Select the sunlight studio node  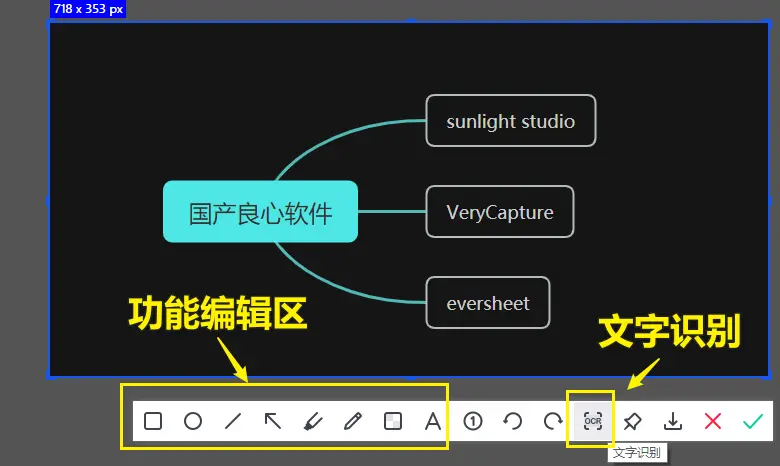coord(510,121)
